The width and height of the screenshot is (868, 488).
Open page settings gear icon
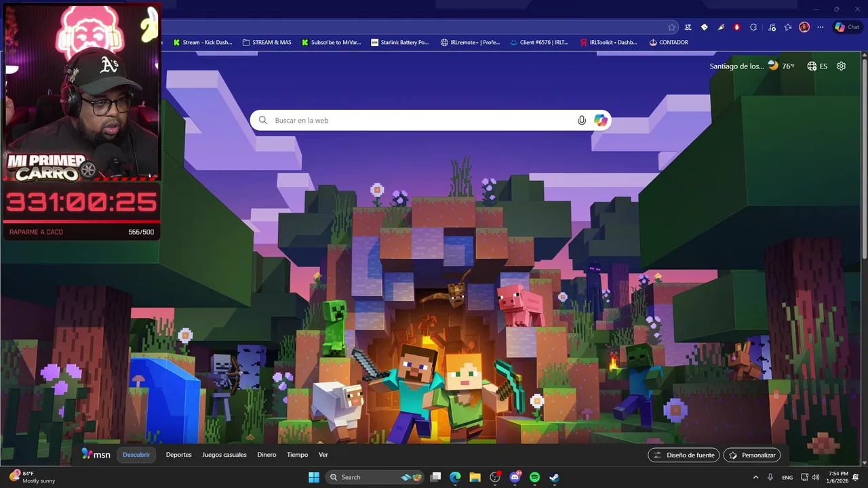point(841,66)
